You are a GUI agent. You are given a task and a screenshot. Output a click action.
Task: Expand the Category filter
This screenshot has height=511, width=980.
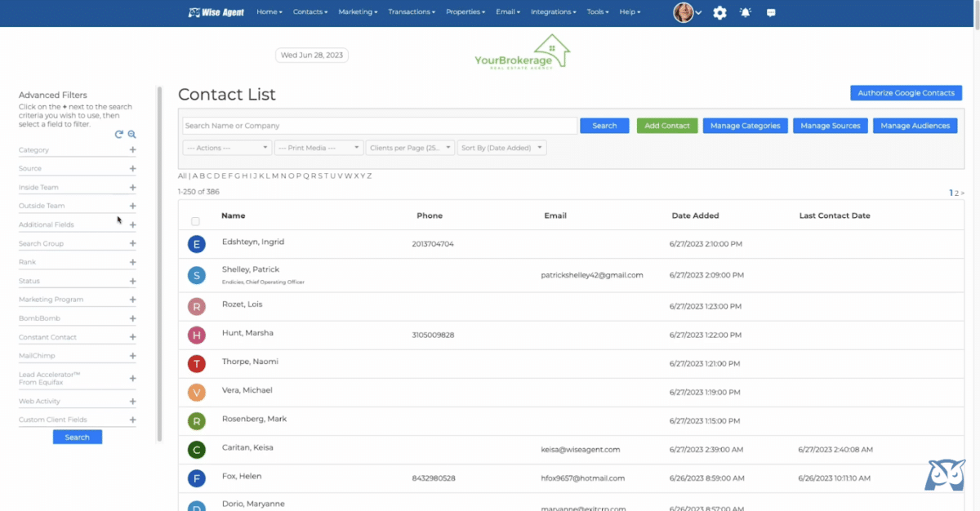coord(132,150)
